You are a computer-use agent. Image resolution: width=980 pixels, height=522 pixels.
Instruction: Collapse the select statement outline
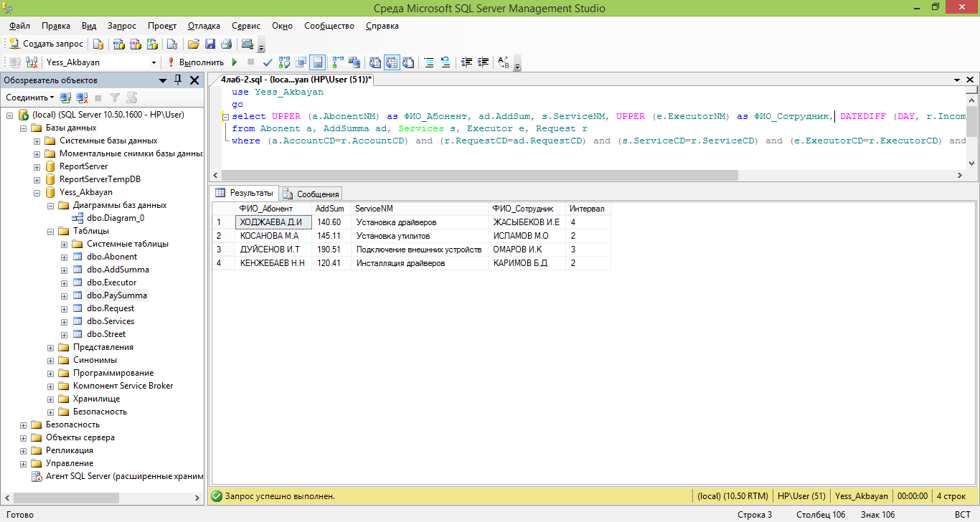[225, 116]
